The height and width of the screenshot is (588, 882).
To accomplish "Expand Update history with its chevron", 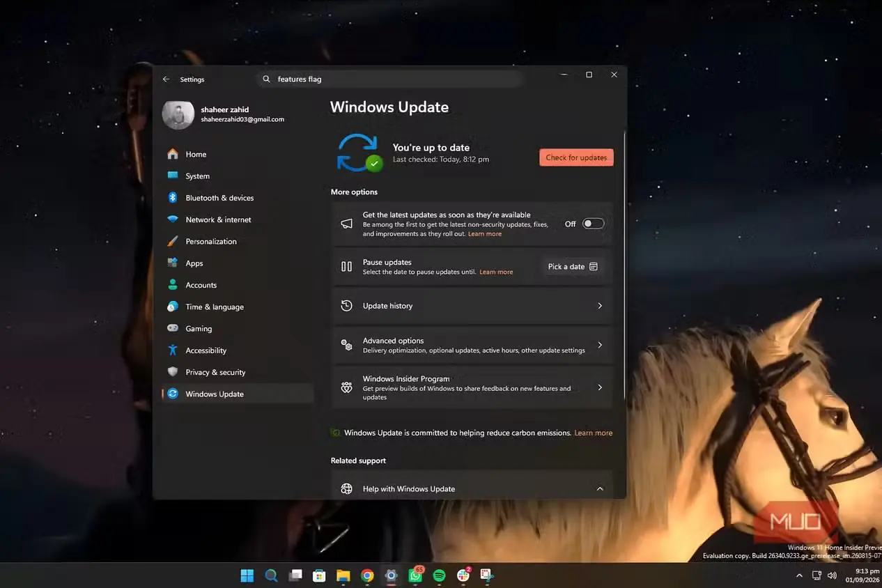I will tap(600, 306).
